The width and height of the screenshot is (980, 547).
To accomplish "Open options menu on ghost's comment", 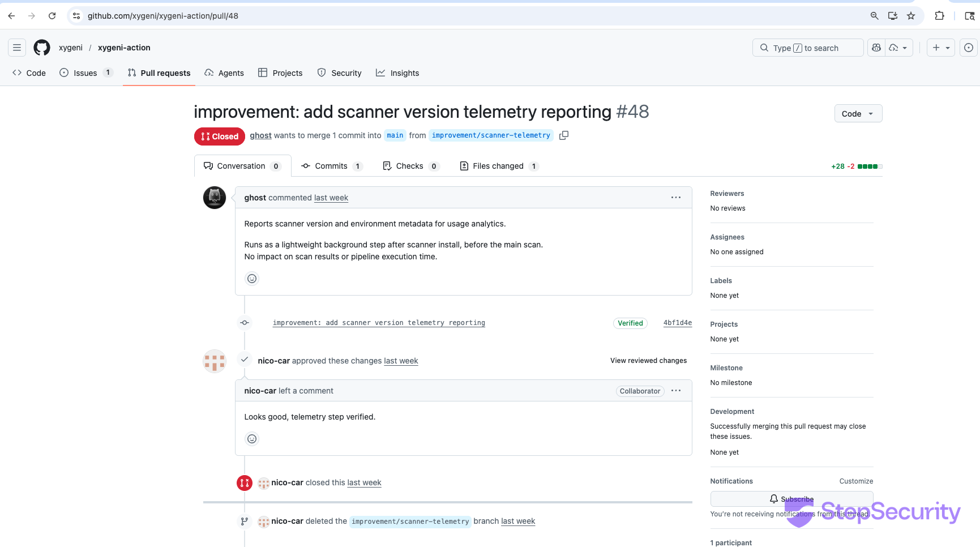I will 676,198.
